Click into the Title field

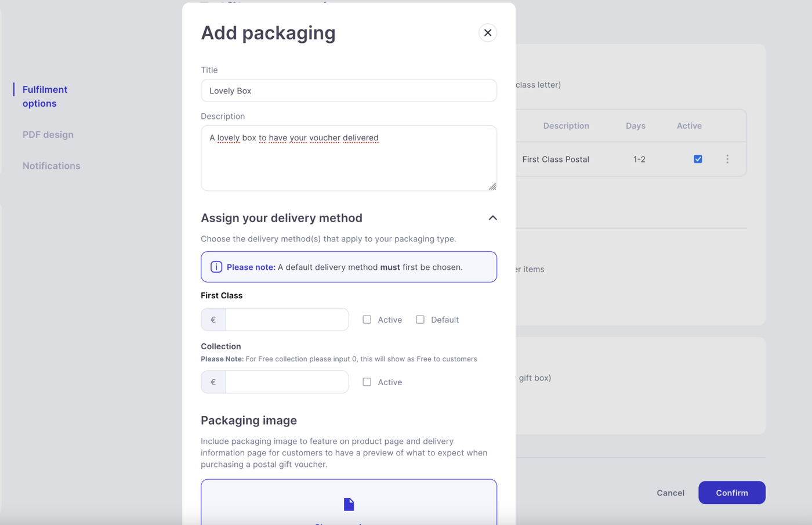point(349,90)
